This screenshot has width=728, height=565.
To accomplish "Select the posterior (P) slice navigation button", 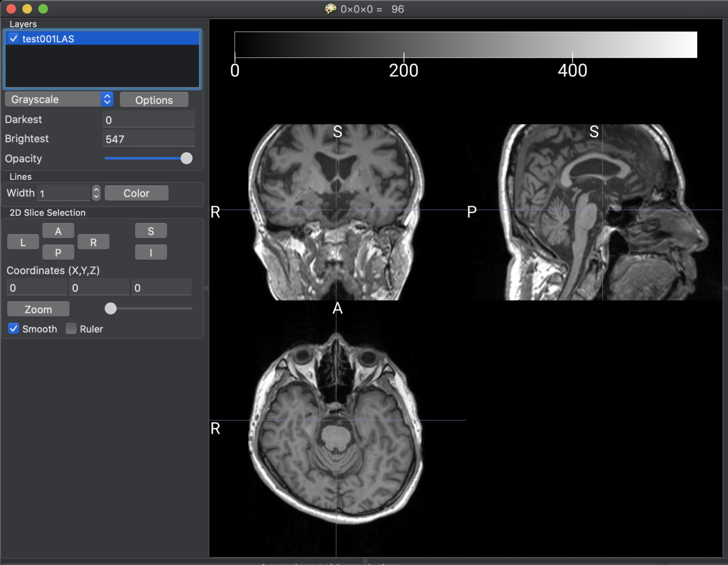I will click(58, 252).
